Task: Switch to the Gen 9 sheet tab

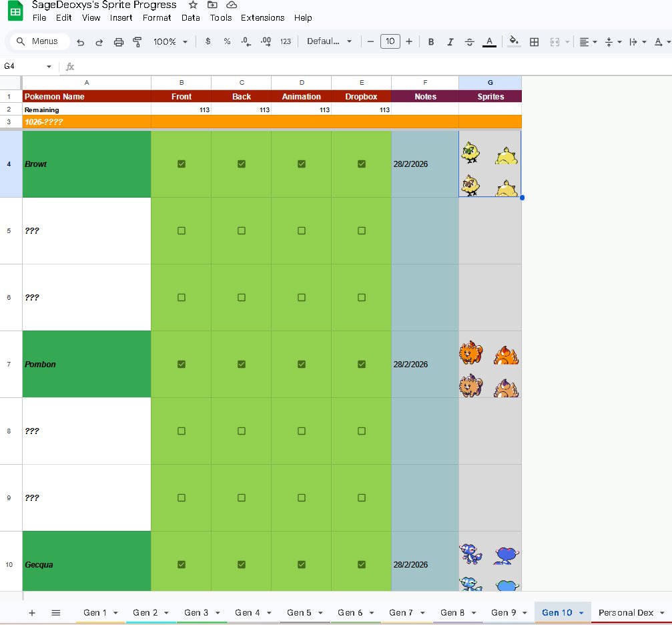Action: tap(504, 612)
